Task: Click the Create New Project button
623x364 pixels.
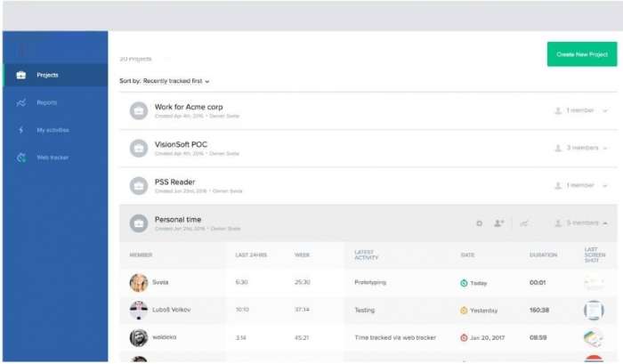Action: (582, 54)
